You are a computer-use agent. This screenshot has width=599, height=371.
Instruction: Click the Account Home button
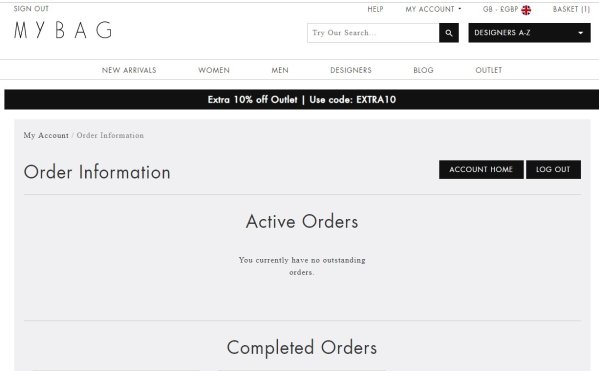pos(481,169)
